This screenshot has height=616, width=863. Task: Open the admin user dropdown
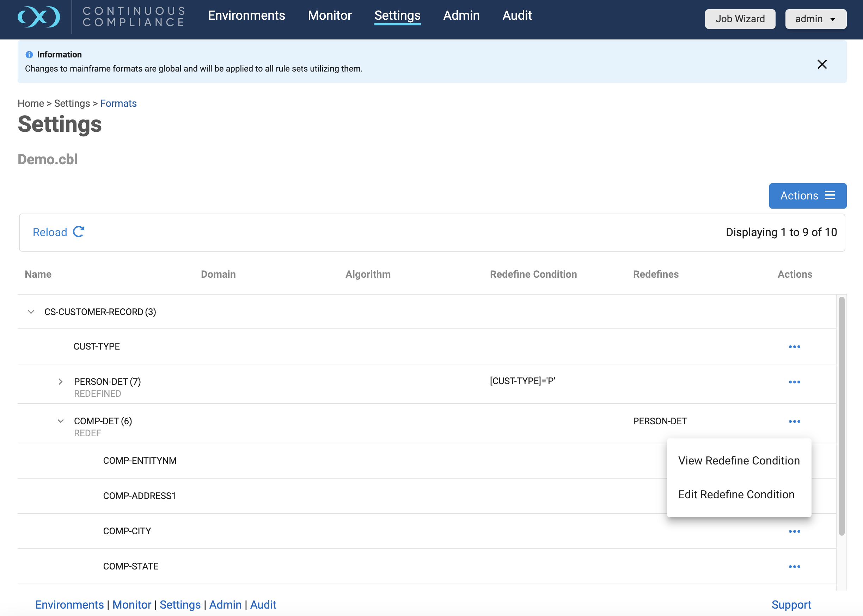coord(815,19)
